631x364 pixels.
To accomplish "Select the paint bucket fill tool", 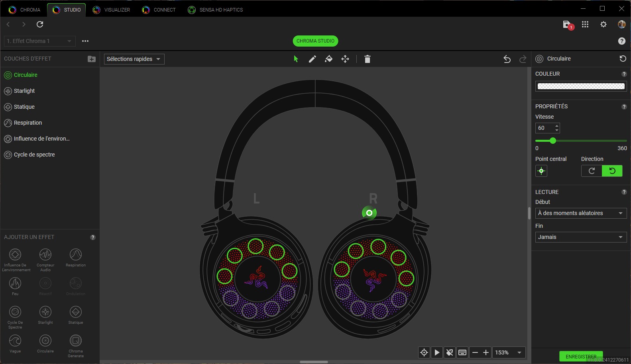I will click(328, 59).
